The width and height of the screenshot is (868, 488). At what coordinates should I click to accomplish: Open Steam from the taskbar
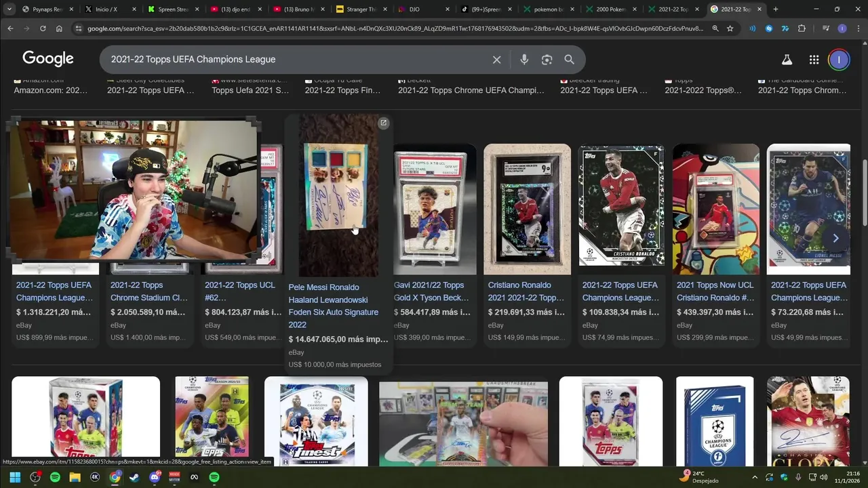[134, 477]
